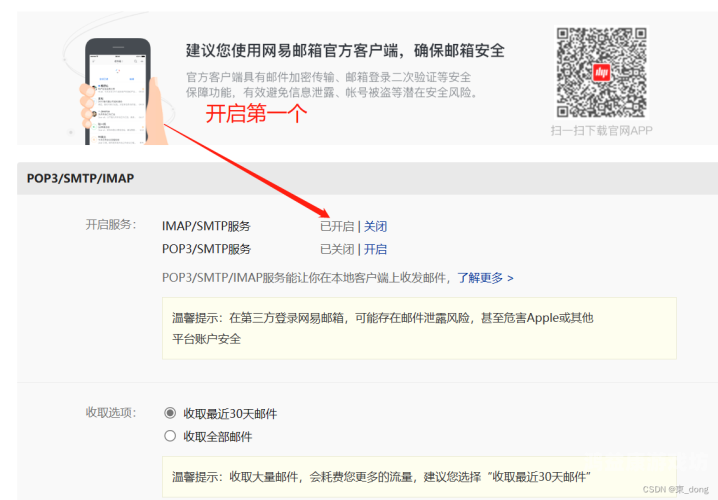Click the warning tip about 第三方登录网易邮箱
The image size is (718, 500).
tap(419, 328)
